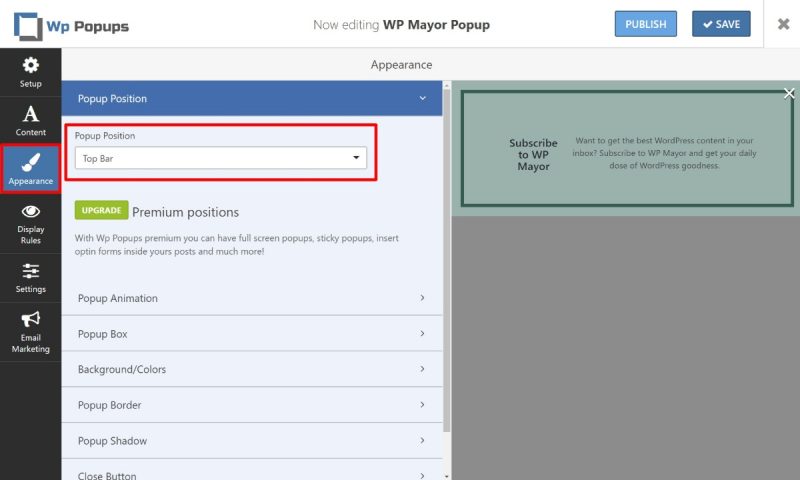Image resolution: width=800 pixels, height=480 pixels.
Task: Expand the Popup Animation section
Action: (252, 298)
